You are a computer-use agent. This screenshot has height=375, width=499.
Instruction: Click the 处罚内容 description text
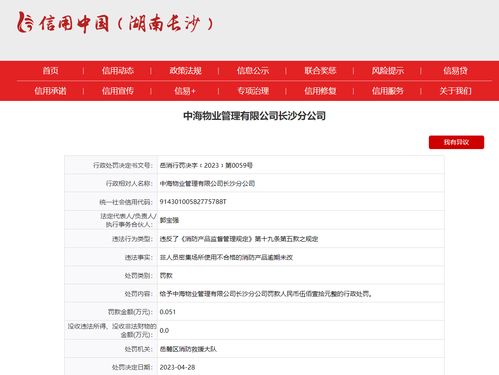(266, 294)
